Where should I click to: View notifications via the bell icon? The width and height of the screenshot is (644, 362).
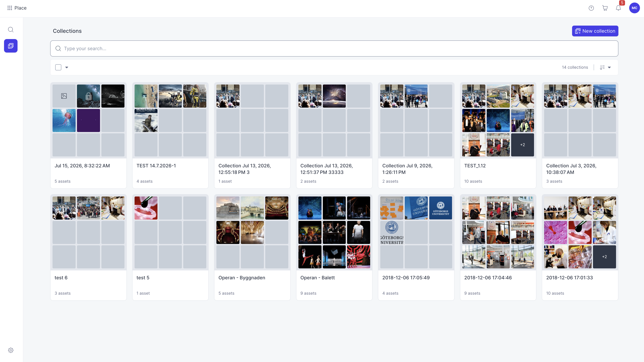[618, 8]
